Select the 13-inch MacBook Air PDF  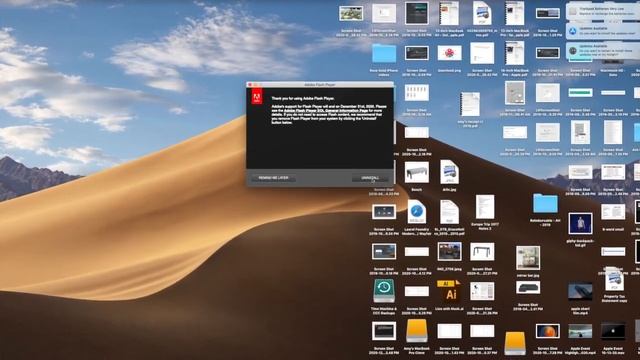point(449,13)
